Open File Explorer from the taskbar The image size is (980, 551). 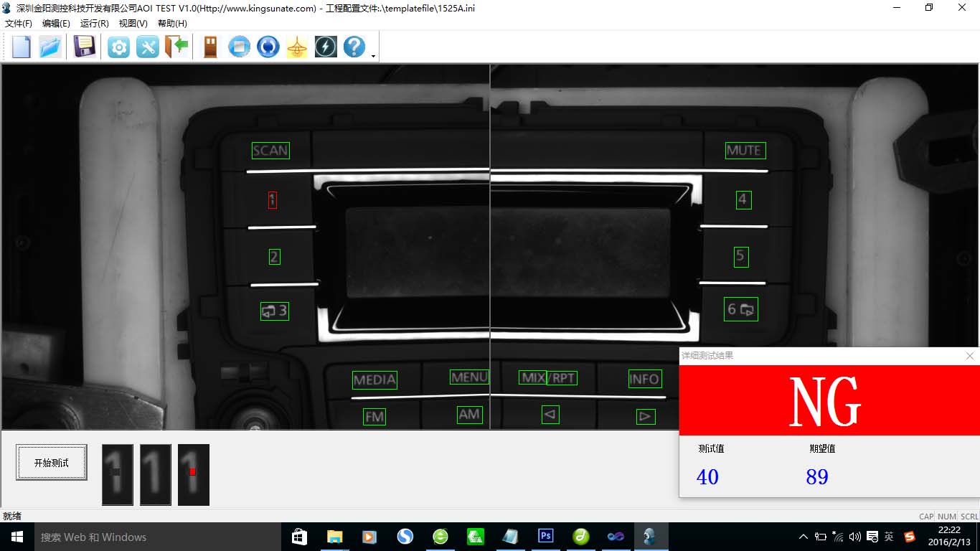[x=335, y=537]
